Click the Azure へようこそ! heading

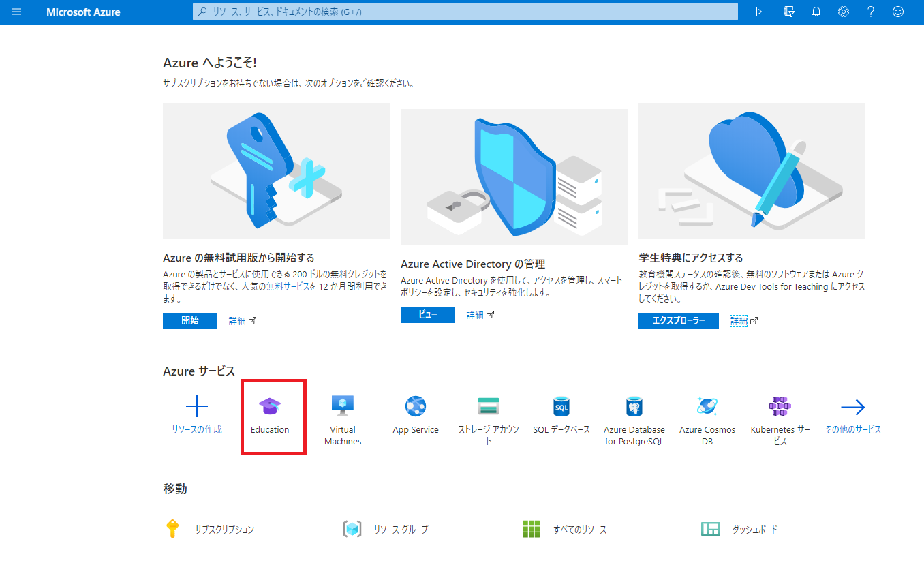[210, 63]
